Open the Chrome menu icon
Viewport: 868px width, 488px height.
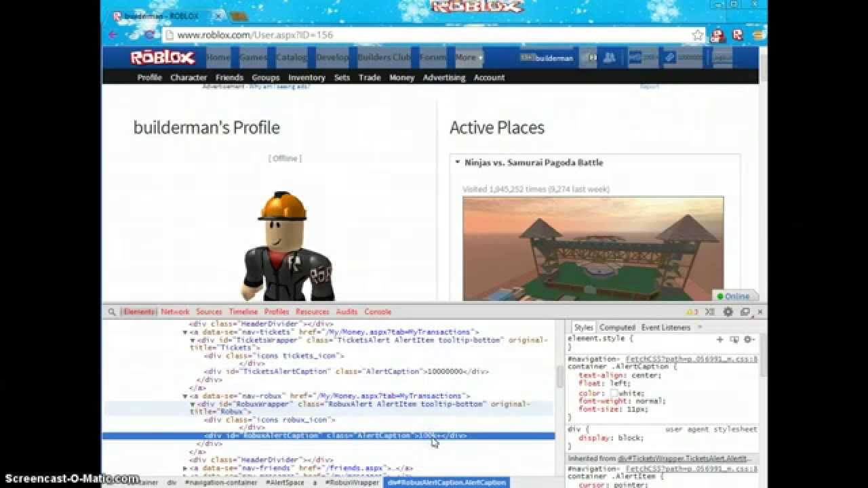point(757,35)
